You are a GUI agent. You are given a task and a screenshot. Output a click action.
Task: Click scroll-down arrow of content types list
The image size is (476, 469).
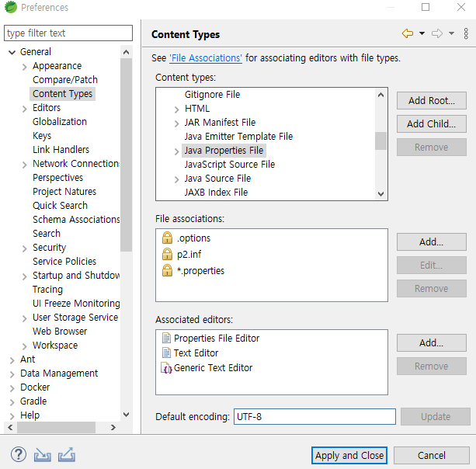pos(380,193)
